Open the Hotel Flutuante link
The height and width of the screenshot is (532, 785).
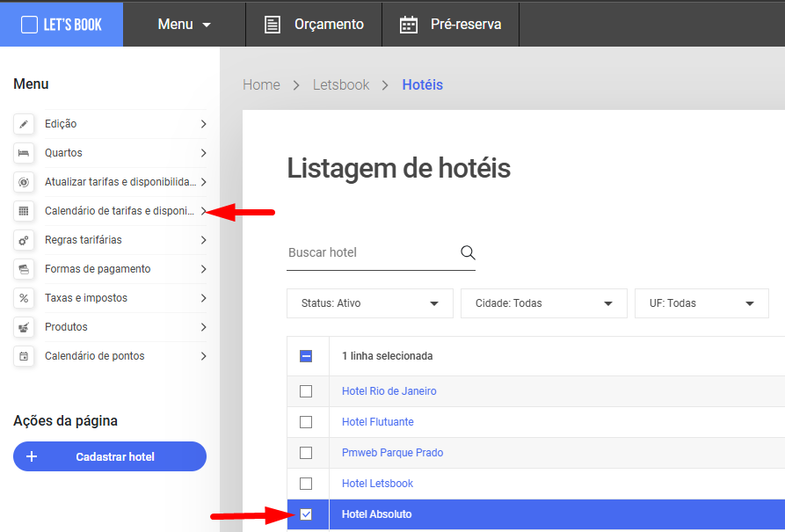click(377, 422)
